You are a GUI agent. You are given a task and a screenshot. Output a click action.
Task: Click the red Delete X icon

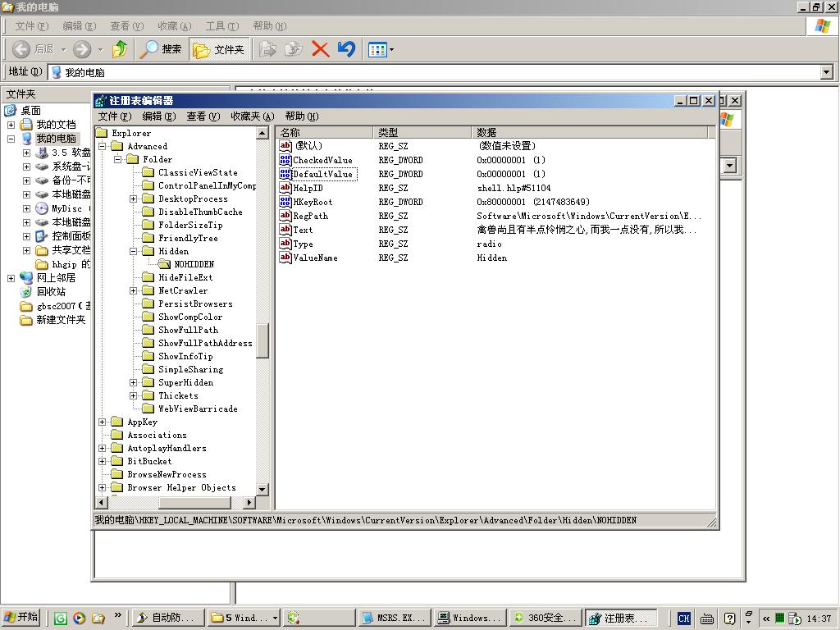[x=320, y=49]
